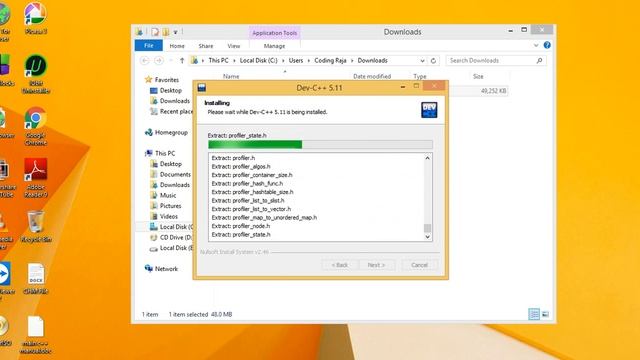Select Homegroup in navigation pane
Viewport: 640px width, 360px height.
coord(167,132)
